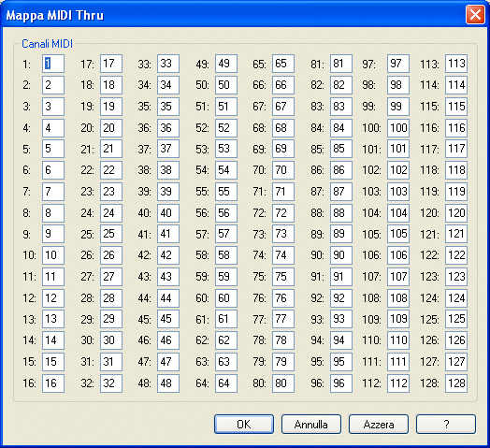490x448 pixels.
Task: Close the Mappa MIDI Thru dialog
Action: 475,14
